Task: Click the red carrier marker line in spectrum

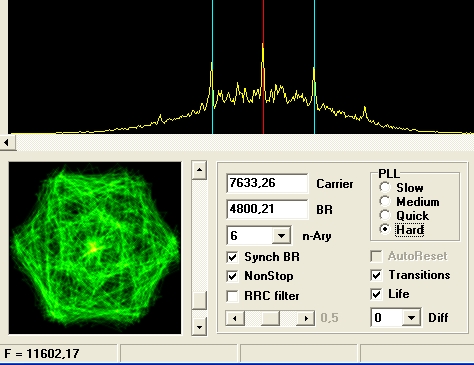Action: [x=263, y=67]
